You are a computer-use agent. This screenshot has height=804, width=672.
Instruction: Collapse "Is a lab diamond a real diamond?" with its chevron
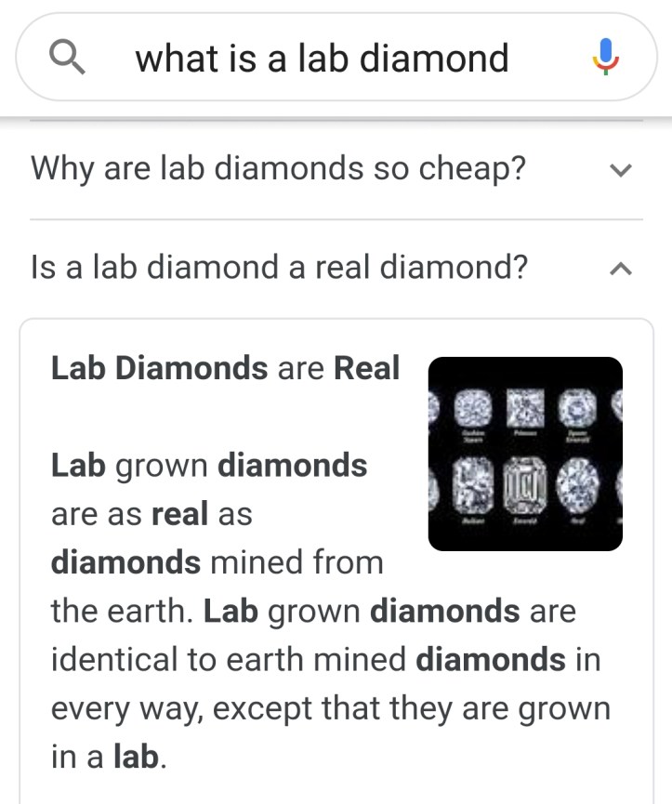620,269
